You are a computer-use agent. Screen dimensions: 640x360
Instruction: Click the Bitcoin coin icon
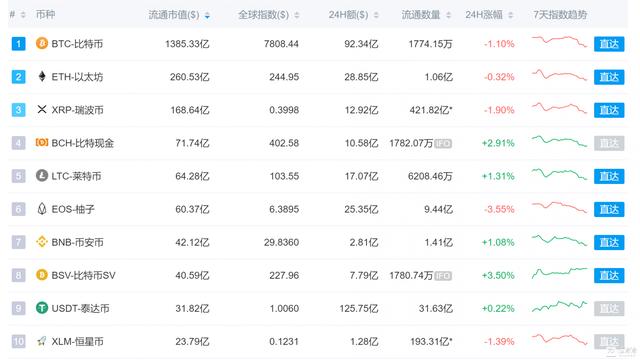coord(42,43)
